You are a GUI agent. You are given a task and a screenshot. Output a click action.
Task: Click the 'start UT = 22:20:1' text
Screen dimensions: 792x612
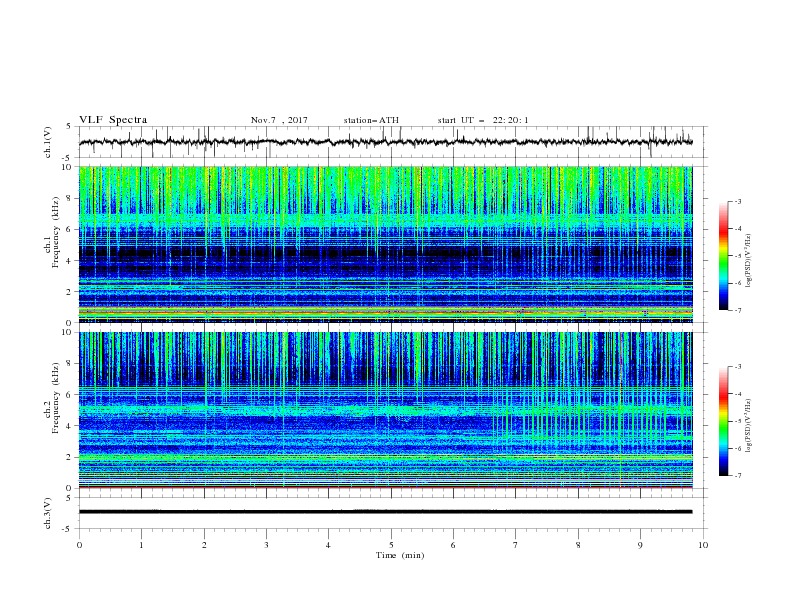(483, 120)
